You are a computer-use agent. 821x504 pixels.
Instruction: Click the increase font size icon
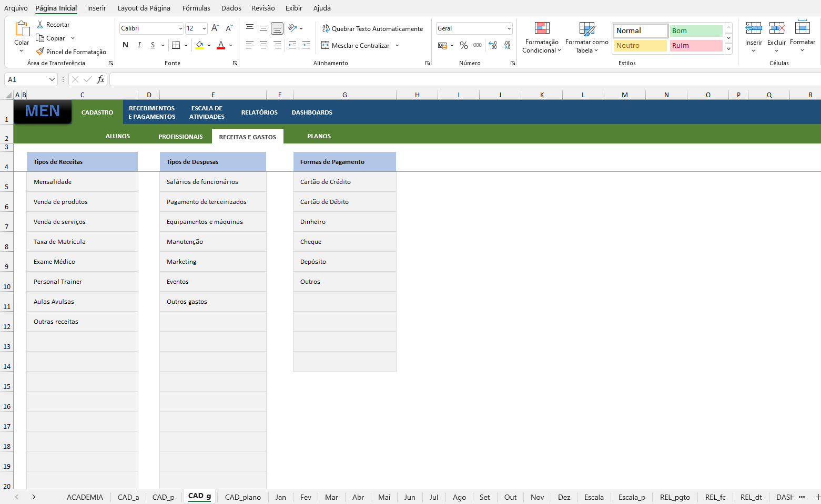(x=215, y=28)
